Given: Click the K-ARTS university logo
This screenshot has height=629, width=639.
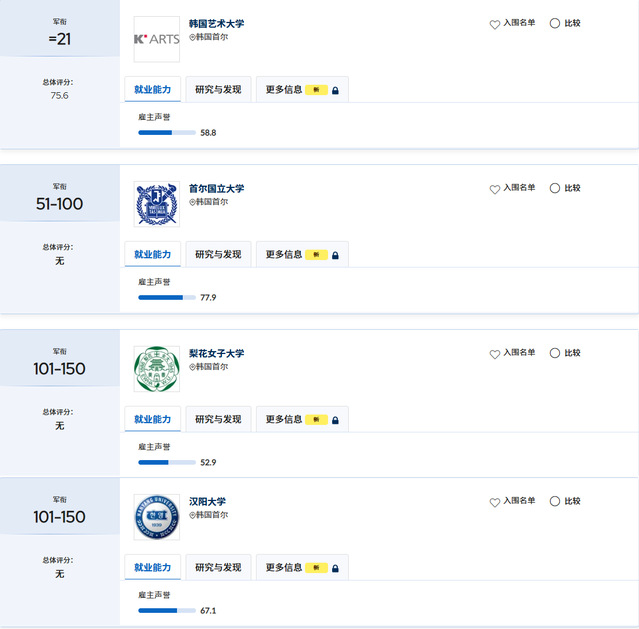Looking at the screenshot, I should point(157,39).
